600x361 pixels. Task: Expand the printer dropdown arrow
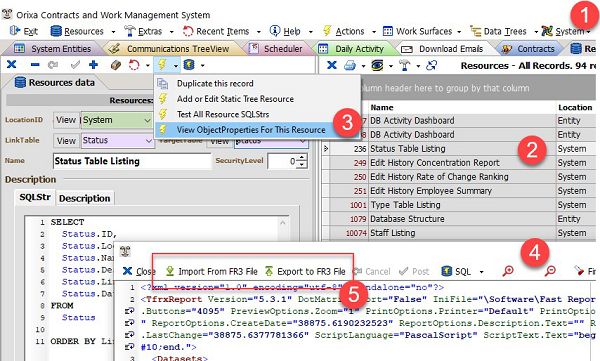pos(363,66)
